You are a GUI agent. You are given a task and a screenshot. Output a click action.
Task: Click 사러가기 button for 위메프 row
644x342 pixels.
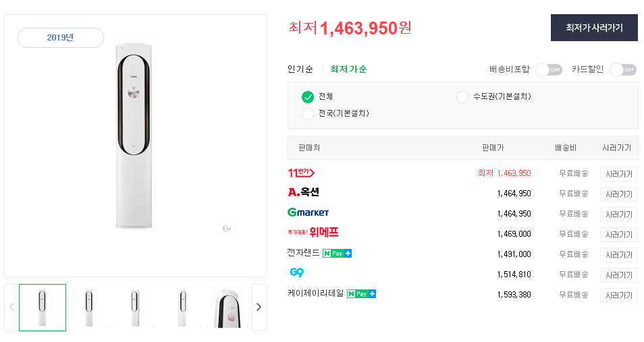(619, 235)
